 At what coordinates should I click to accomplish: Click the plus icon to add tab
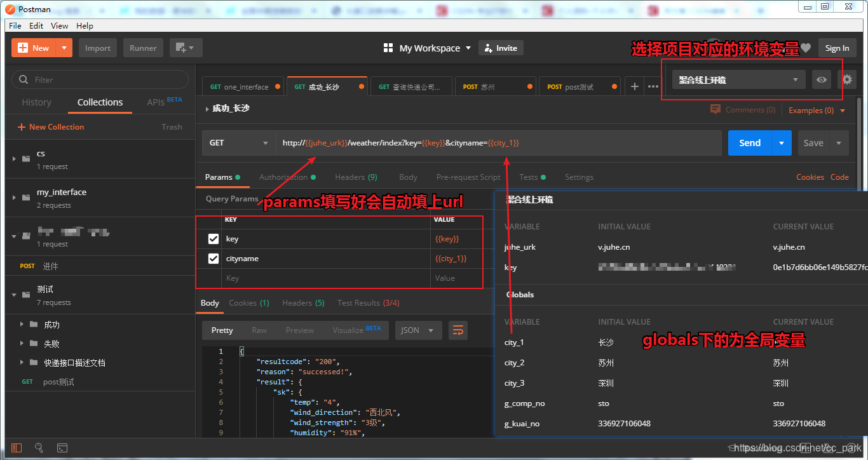(634, 86)
